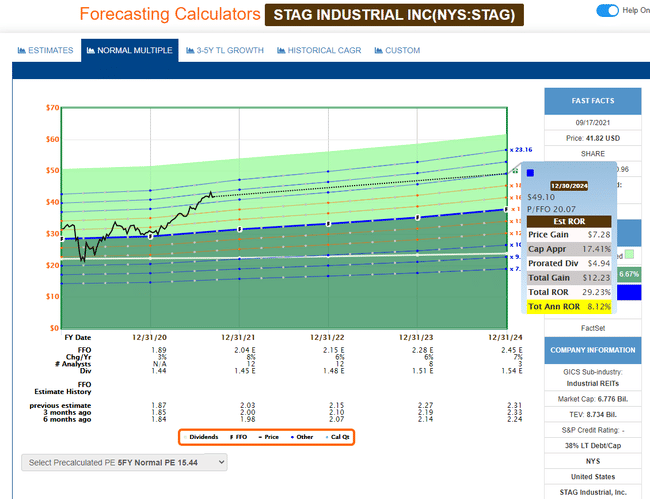Open the Historical CAGR tab
This screenshot has width=650, height=499.
pos(322,50)
